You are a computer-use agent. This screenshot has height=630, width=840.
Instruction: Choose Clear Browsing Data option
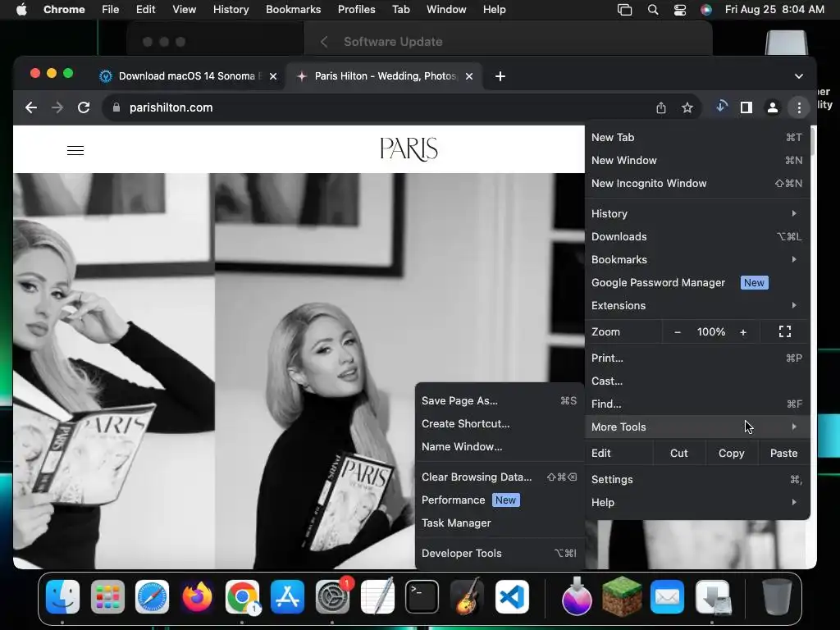click(499, 477)
